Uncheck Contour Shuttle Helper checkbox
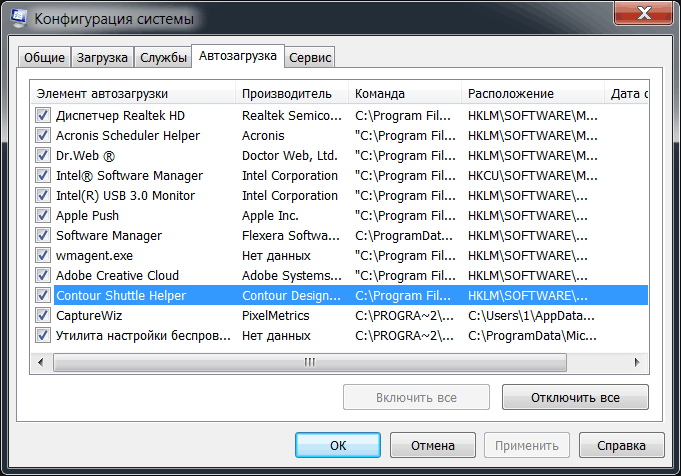Image resolution: width=681 pixels, height=476 pixels. point(43,295)
